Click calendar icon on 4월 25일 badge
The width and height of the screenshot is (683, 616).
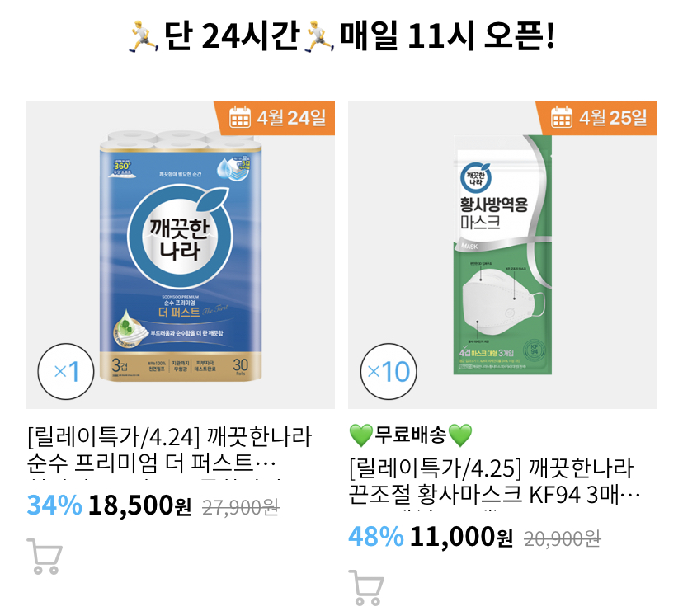[562, 117]
